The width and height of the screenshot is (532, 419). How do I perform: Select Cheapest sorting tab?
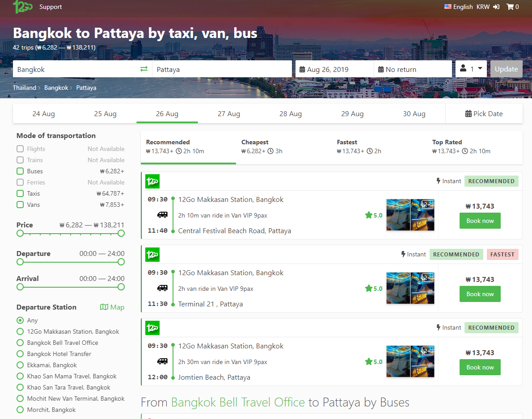283,147
